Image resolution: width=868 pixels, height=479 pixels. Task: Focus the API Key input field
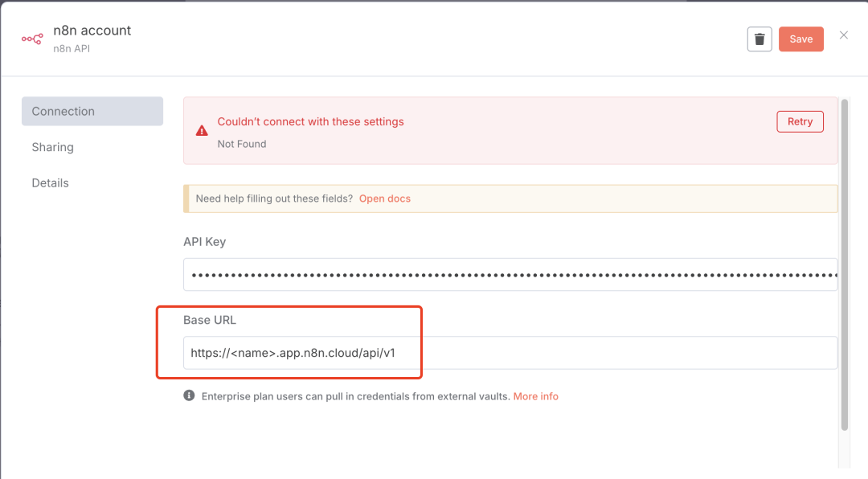tap(510, 275)
